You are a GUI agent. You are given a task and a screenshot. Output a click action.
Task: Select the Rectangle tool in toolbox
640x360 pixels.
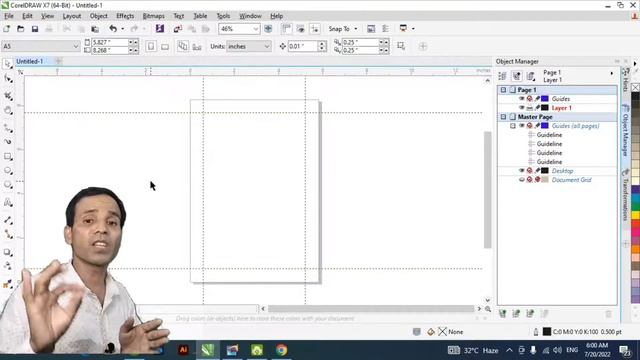tap(8, 156)
